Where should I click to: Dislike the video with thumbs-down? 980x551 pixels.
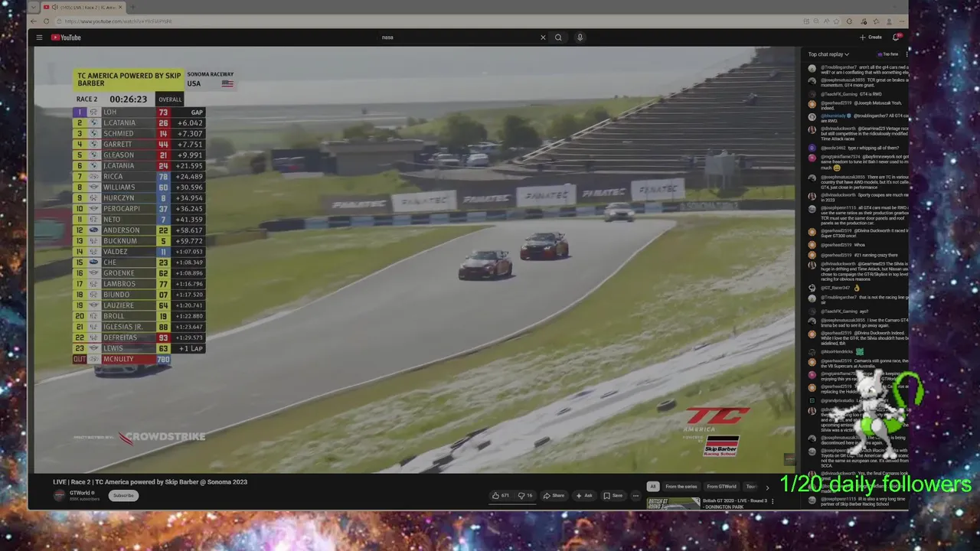click(x=525, y=496)
